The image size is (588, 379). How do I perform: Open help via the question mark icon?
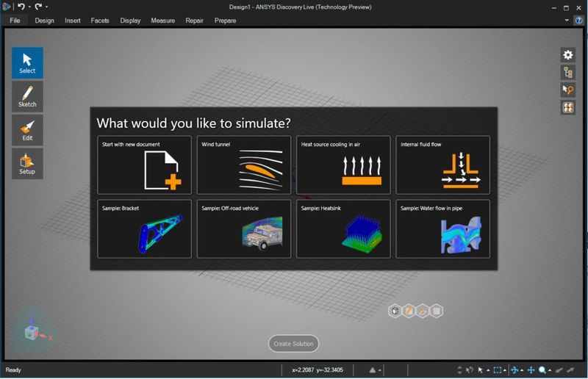[579, 21]
